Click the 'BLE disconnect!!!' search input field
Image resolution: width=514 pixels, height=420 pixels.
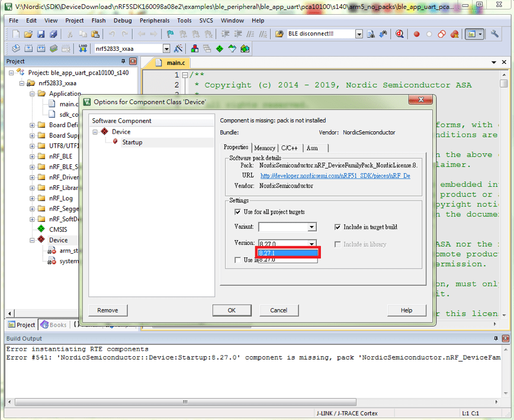320,34
